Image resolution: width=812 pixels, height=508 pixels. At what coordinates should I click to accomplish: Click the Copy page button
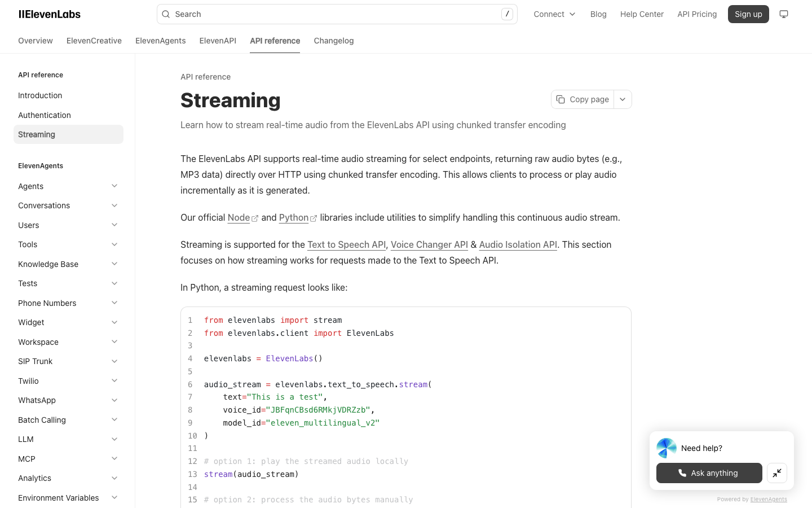[x=582, y=99]
